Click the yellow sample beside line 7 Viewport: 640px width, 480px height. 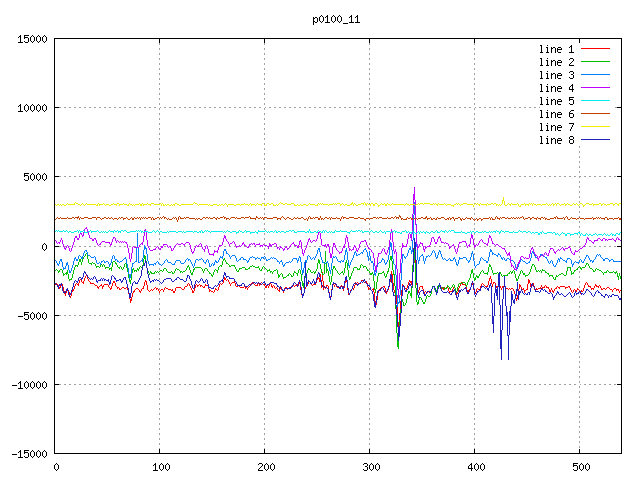point(595,127)
